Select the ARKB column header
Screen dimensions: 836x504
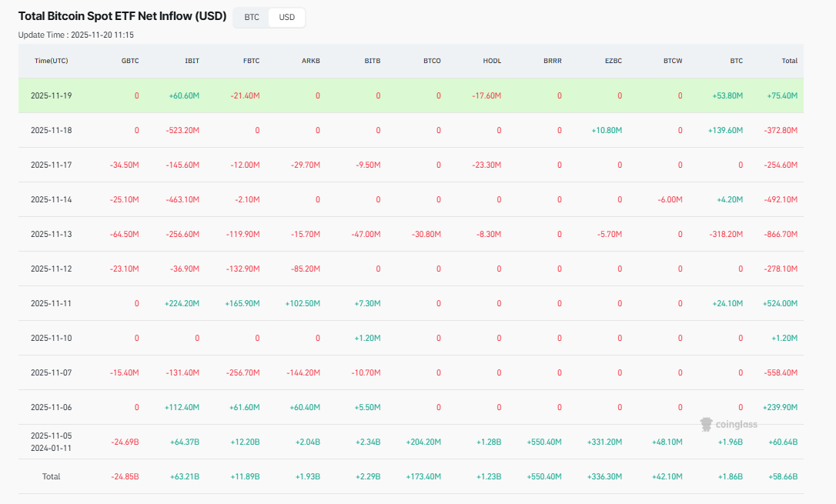click(311, 61)
